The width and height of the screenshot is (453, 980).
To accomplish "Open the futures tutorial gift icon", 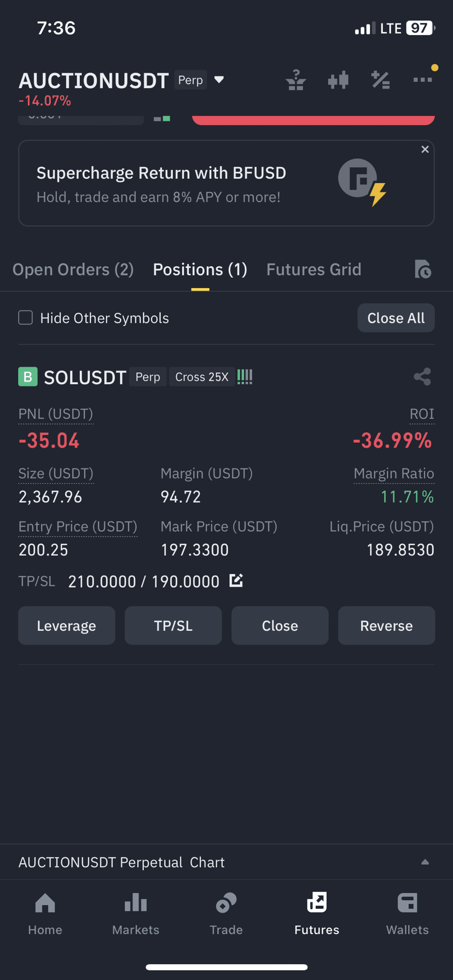I will 295,80.
